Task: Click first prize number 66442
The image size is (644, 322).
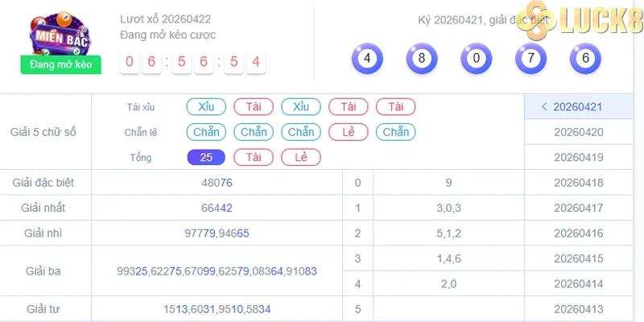Action: (x=217, y=208)
